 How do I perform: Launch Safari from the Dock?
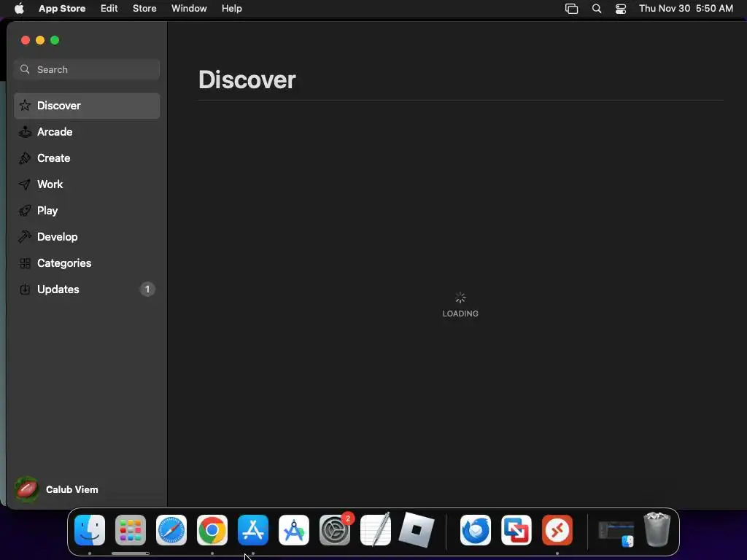(171, 530)
